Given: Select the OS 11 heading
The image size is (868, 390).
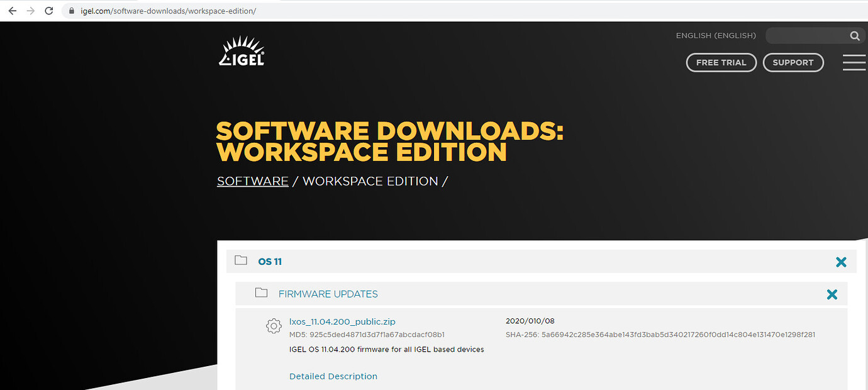Looking at the screenshot, I should coord(270,262).
